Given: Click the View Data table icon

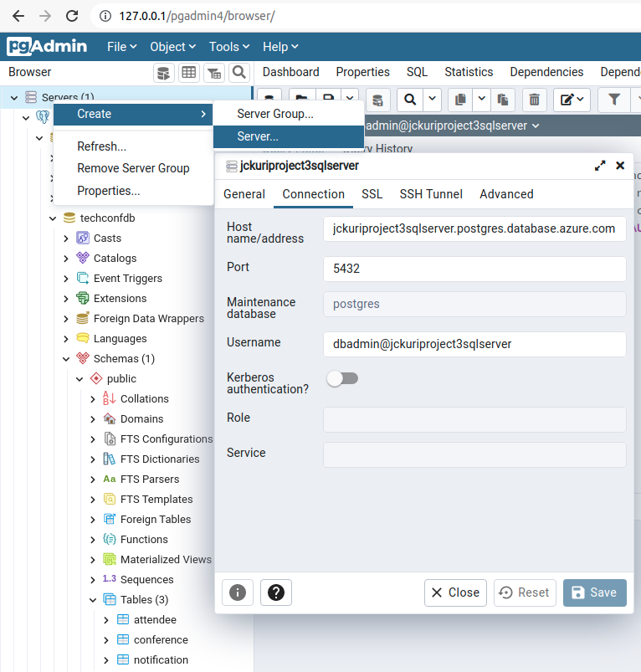Looking at the screenshot, I should (x=189, y=73).
